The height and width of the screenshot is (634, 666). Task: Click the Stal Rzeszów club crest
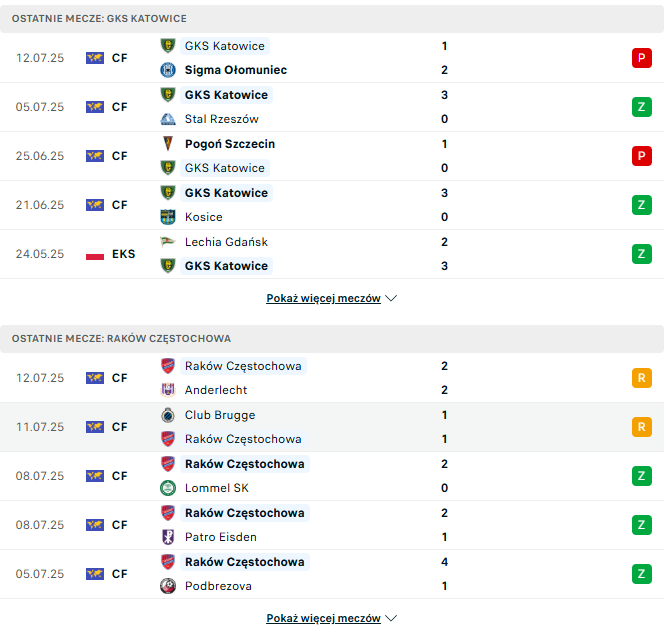[x=168, y=119]
